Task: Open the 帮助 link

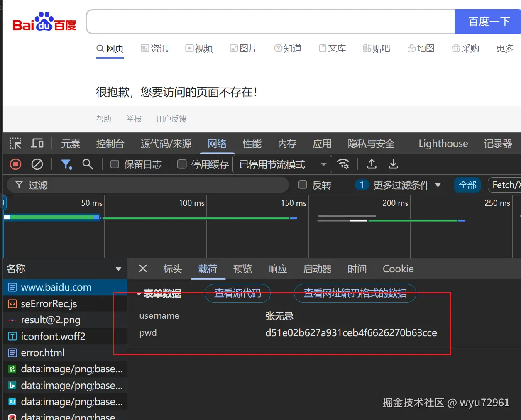Action: click(104, 119)
